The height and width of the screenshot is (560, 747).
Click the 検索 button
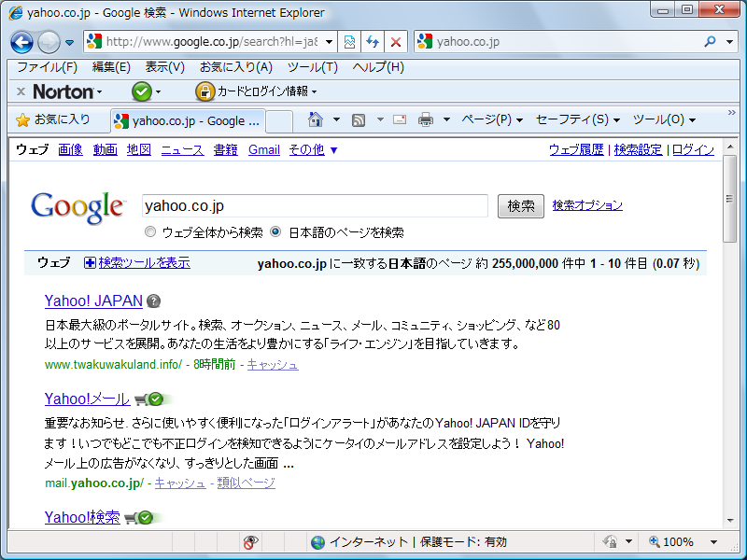[521, 205]
